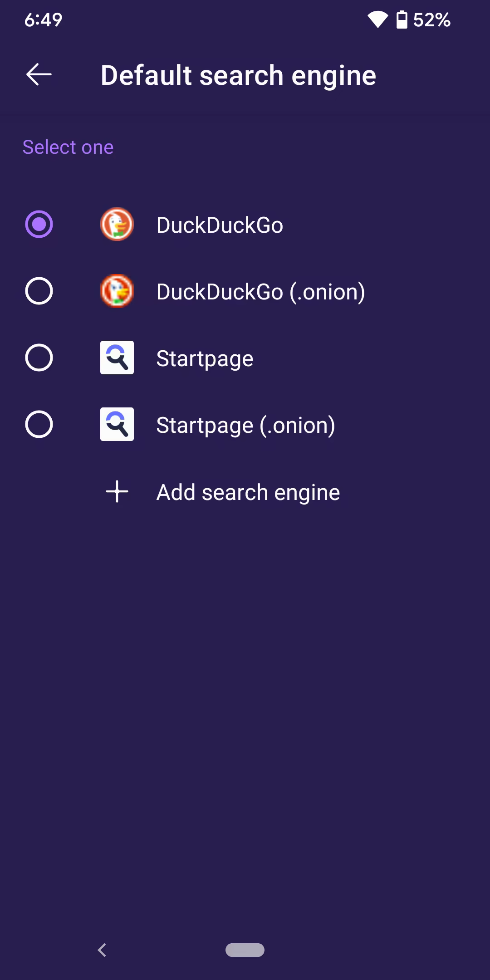This screenshot has width=490, height=980.
Task: Select the DuckDuckGo (.onion) radio button
Action: tap(39, 291)
